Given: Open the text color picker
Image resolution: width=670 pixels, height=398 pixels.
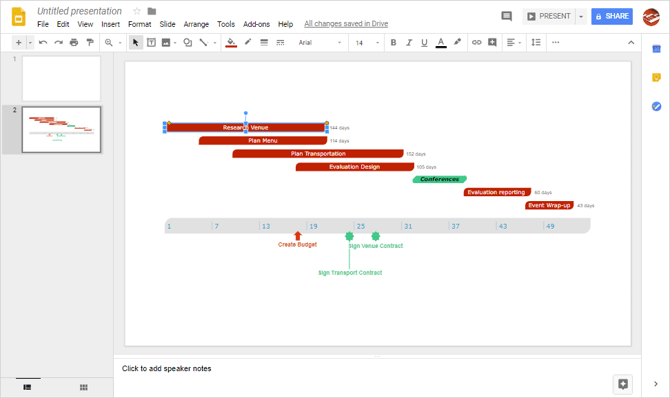Looking at the screenshot, I should pyautogui.click(x=441, y=42).
